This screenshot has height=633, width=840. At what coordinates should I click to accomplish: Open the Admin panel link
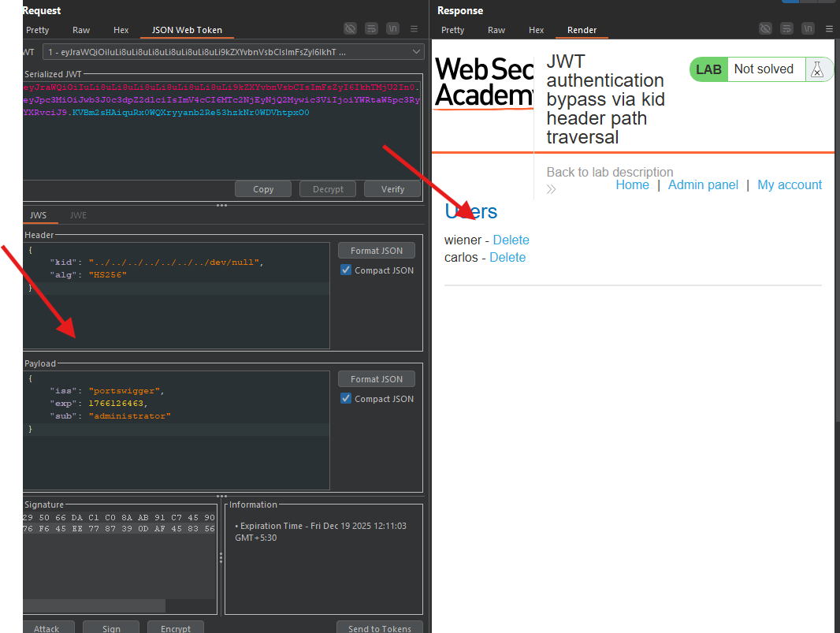703,185
